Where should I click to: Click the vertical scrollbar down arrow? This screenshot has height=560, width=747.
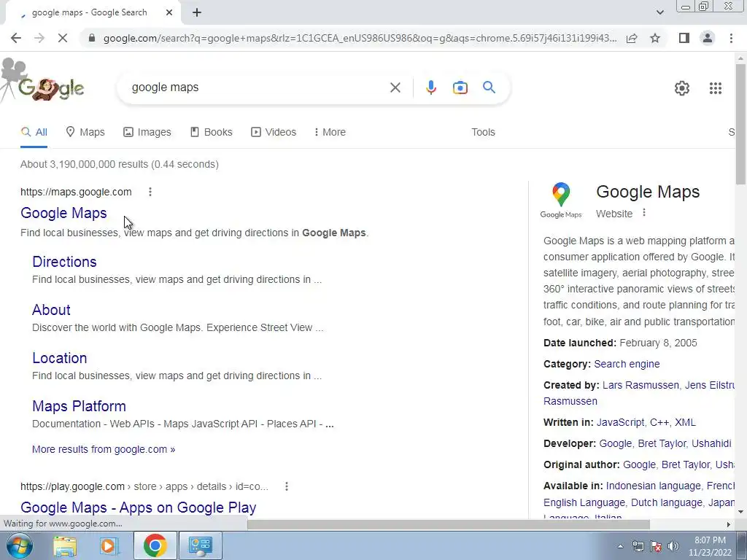click(741, 513)
